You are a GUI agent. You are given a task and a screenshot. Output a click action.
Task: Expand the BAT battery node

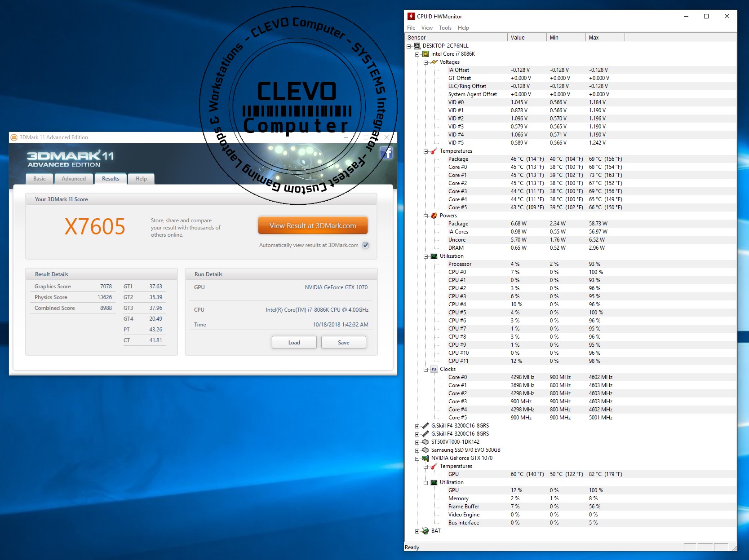tap(417, 531)
